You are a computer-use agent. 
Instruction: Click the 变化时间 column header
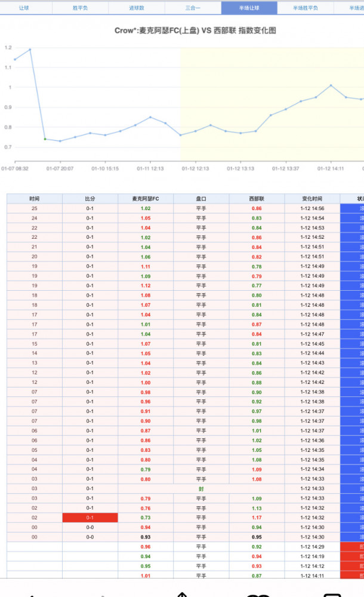pos(312,199)
